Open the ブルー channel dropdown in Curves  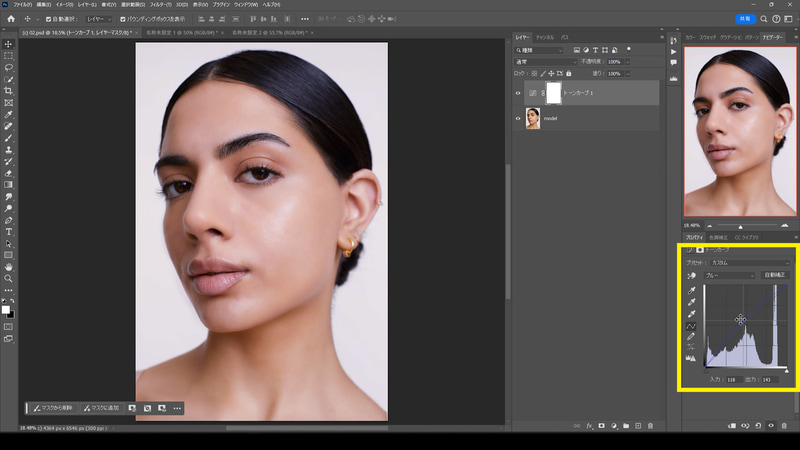729,274
